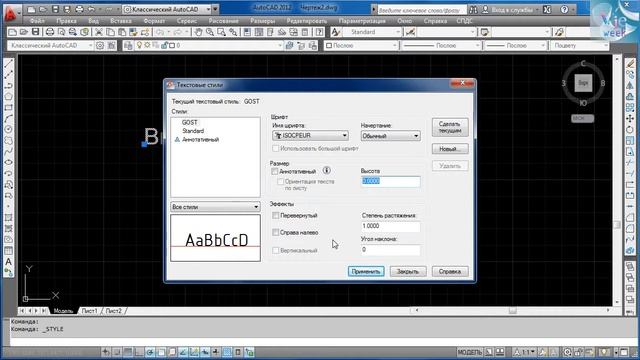Toggle Grid display in status bar
The height and width of the screenshot is (360, 640).
128,352
